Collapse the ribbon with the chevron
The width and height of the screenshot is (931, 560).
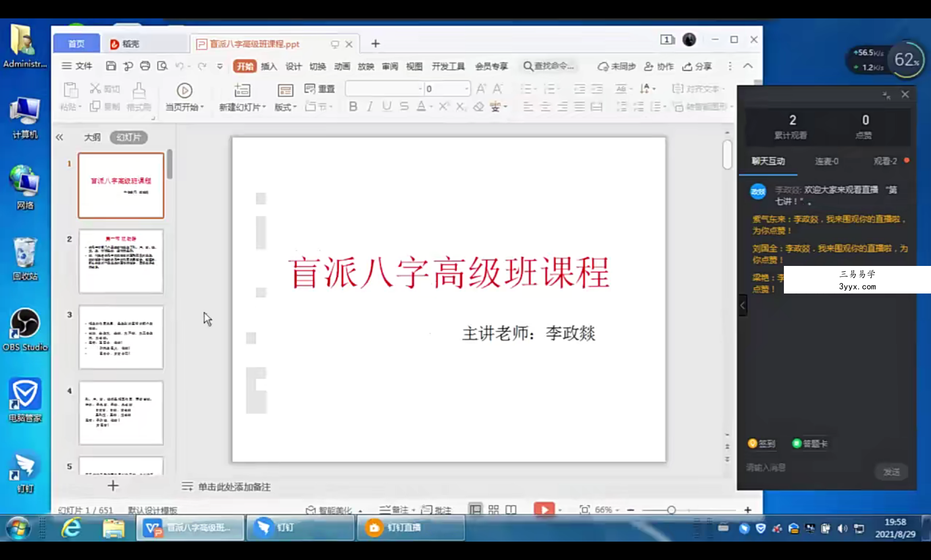748,66
